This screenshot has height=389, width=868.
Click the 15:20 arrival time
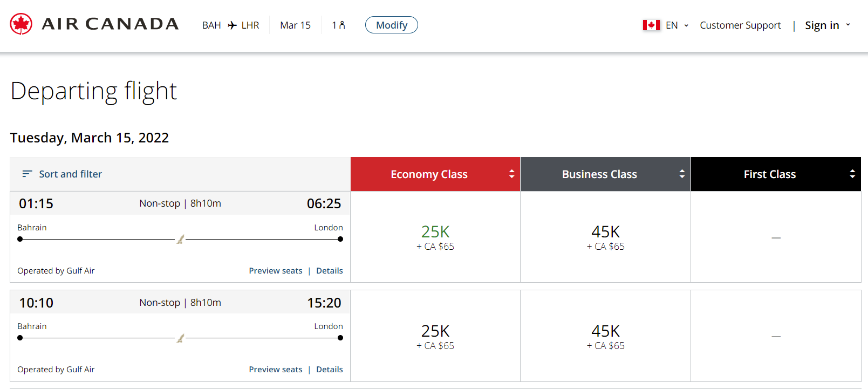pos(324,303)
